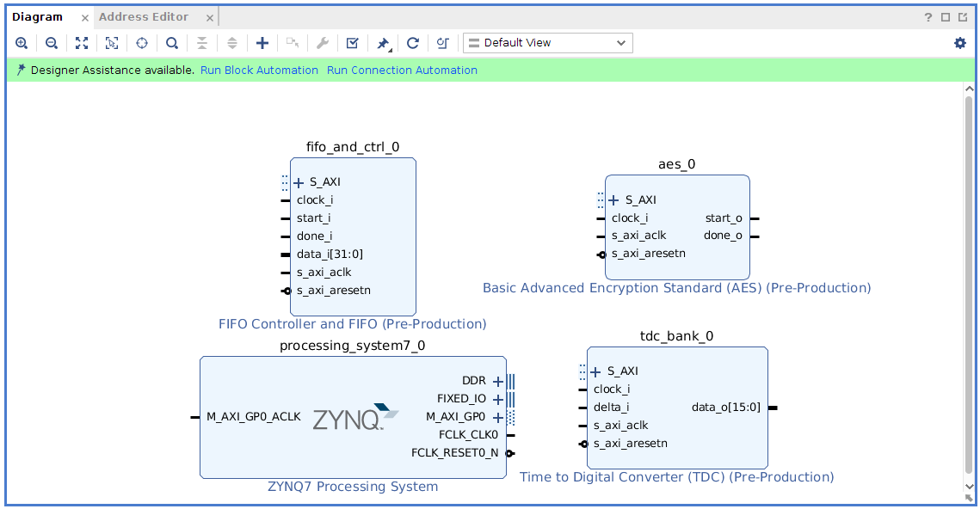Open diagram settings gear icon
Viewport: 980px width, 509px height.
(960, 43)
